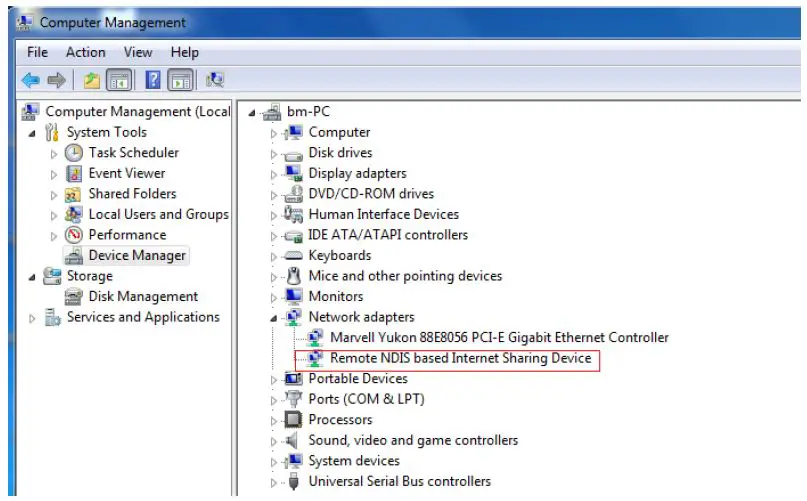Screen dimensions: 807x501
Task: Collapse the Network adapters category
Action: pos(274,318)
